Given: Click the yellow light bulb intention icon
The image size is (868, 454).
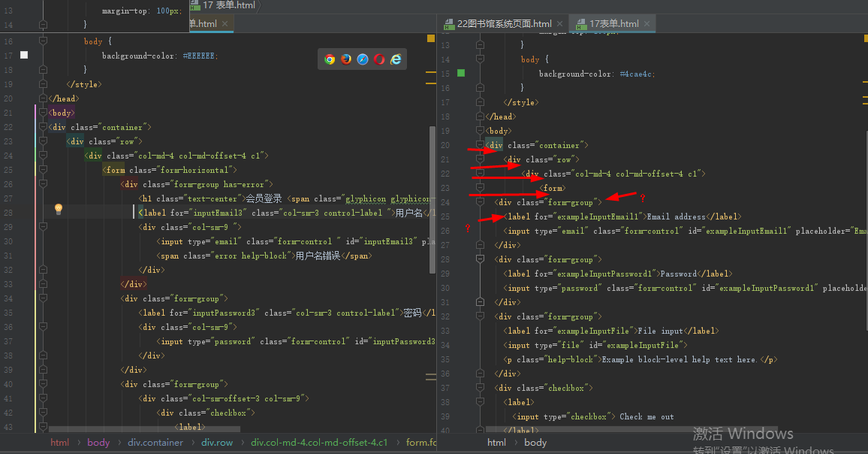Looking at the screenshot, I should pos(59,210).
